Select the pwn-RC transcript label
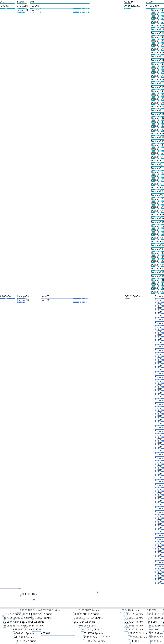 coord(34,10)
